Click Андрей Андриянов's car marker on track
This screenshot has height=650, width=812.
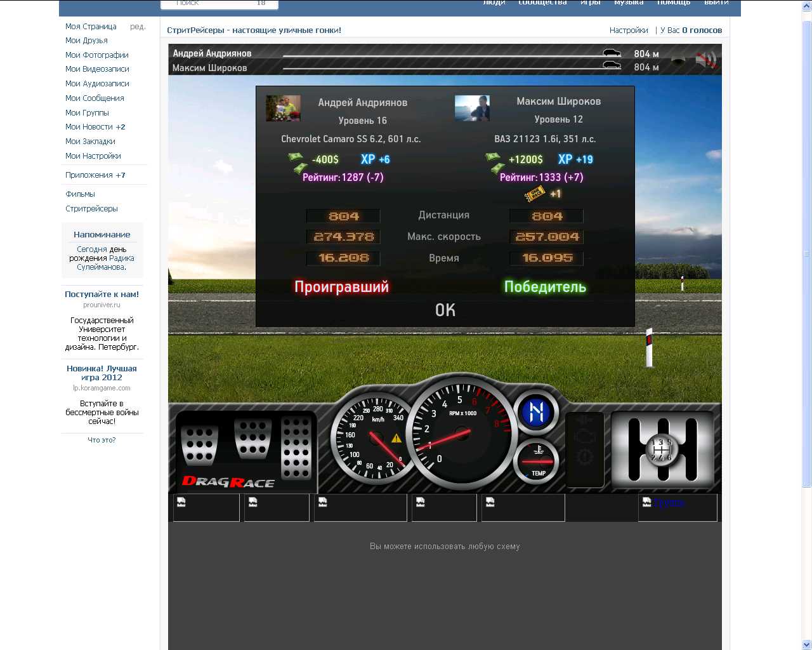click(x=612, y=53)
